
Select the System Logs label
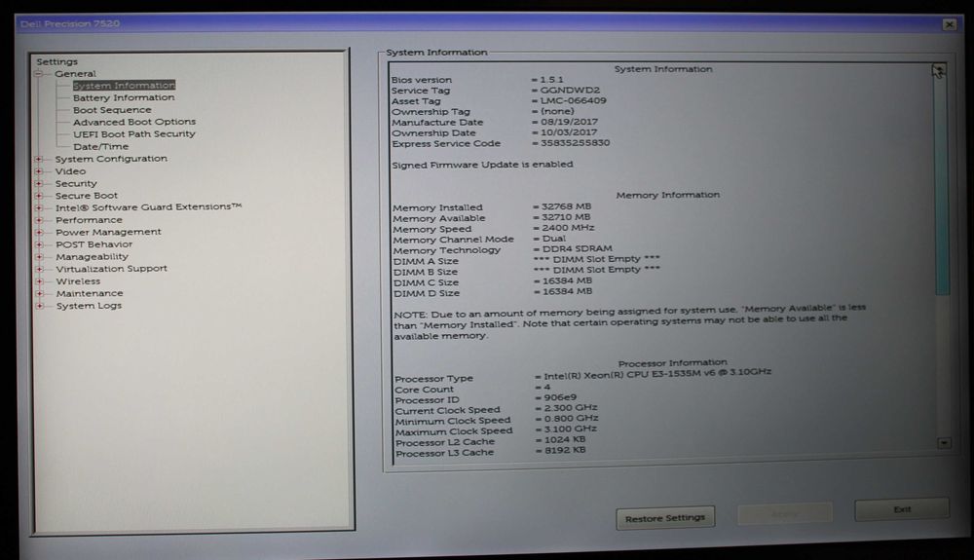(89, 306)
